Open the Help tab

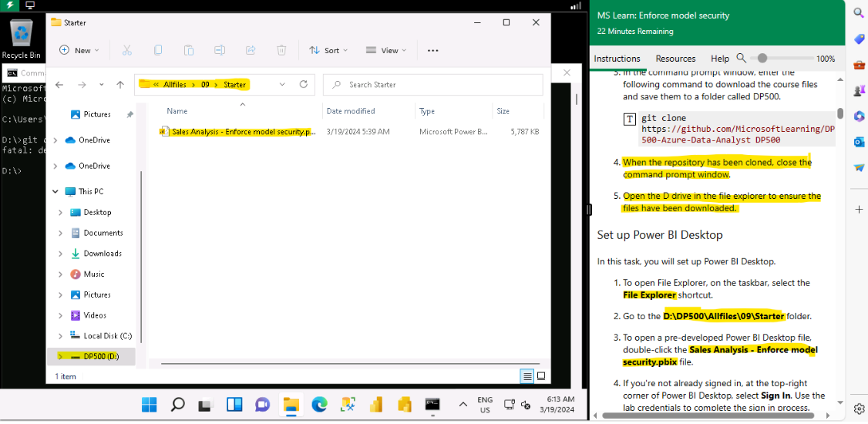point(720,59)
